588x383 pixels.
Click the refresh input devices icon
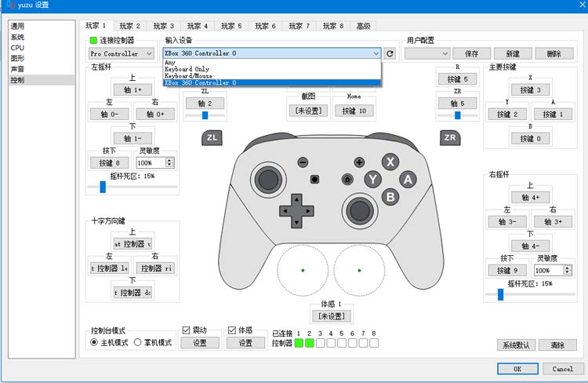click(390, 54)
